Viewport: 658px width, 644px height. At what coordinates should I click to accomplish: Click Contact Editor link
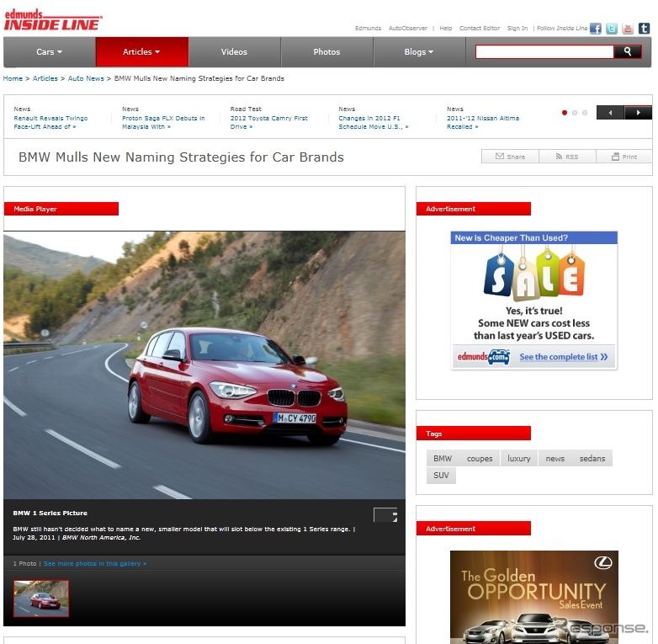pos(480,28)
